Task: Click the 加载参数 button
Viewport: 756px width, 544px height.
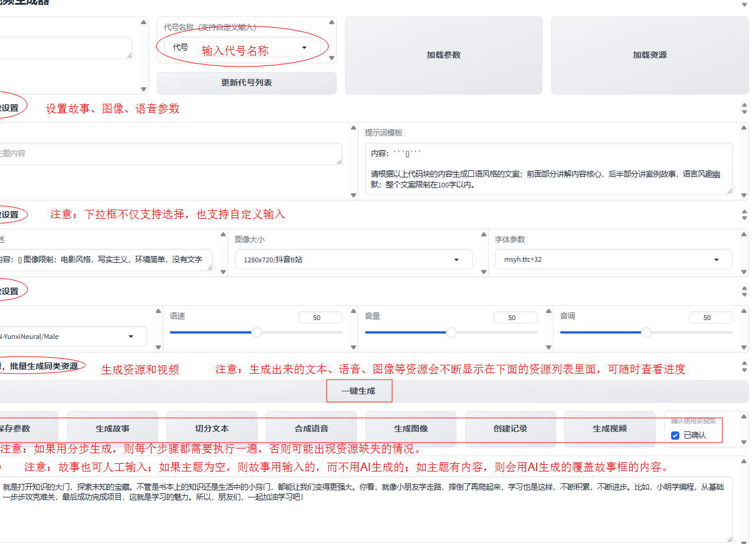Action: pyautogui.click(x=443, y=55)
